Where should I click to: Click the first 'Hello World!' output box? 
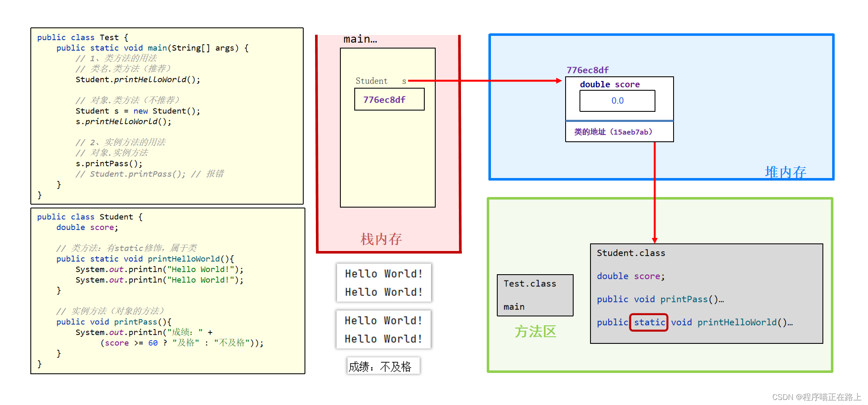(384, 283)
